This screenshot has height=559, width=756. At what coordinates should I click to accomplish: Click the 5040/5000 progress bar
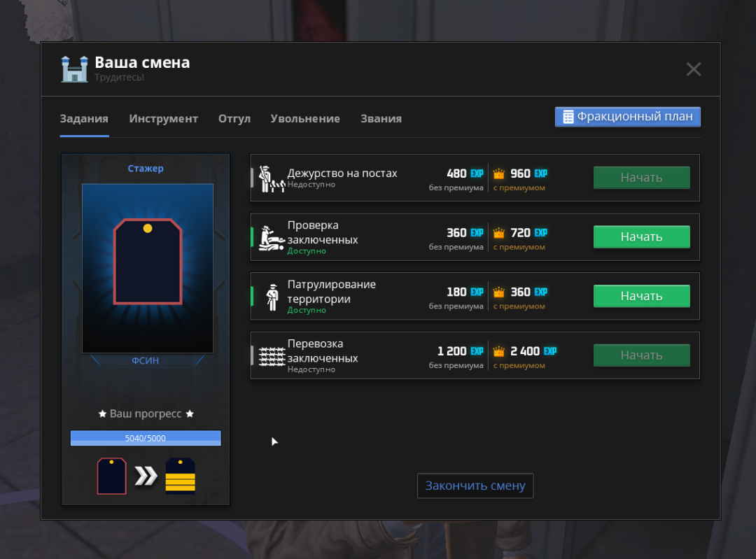pyautogui.click(x=146, y=439)
